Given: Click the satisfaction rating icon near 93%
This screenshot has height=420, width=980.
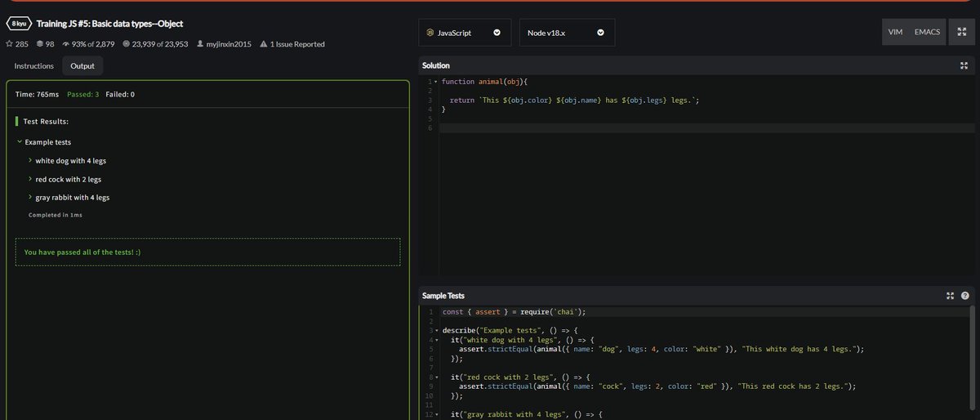Looking at the screenshot, I should 65,44.
